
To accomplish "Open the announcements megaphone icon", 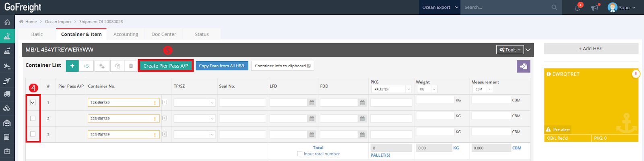I will point(594,8).
